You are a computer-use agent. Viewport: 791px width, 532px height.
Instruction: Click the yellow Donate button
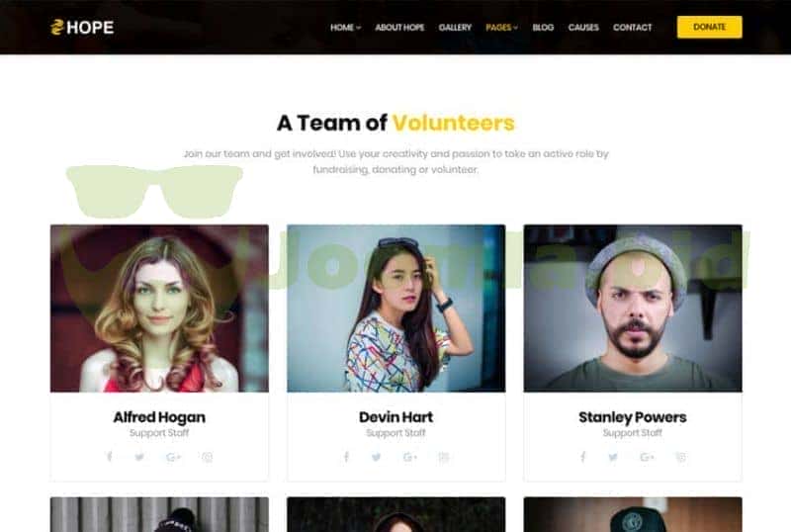tap(709, 27)
